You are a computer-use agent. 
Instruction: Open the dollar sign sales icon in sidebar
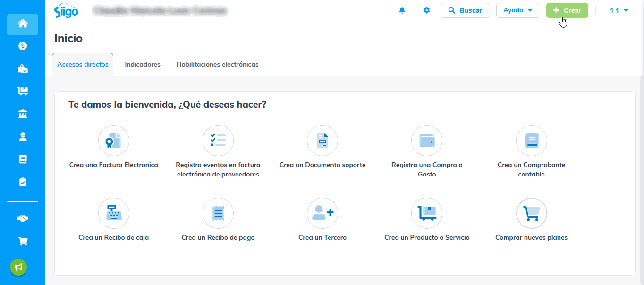pos(23,46)
